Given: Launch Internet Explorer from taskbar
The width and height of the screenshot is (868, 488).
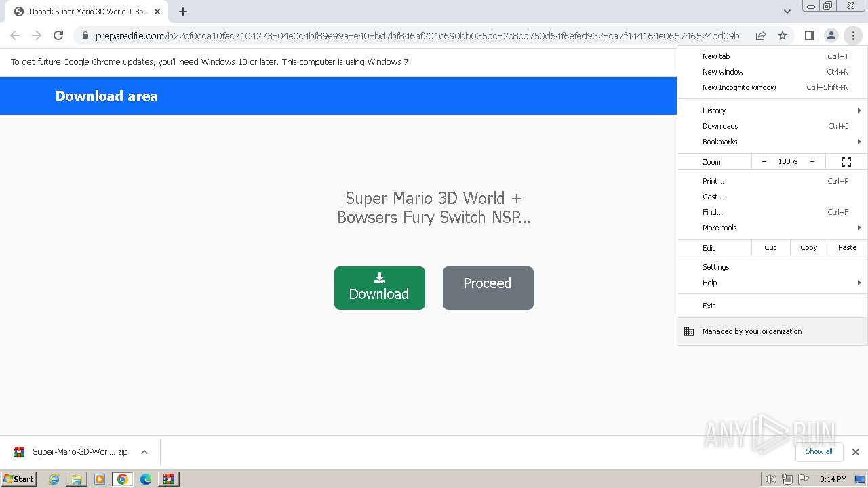Looking at the screenshot, I should point(54,479).
